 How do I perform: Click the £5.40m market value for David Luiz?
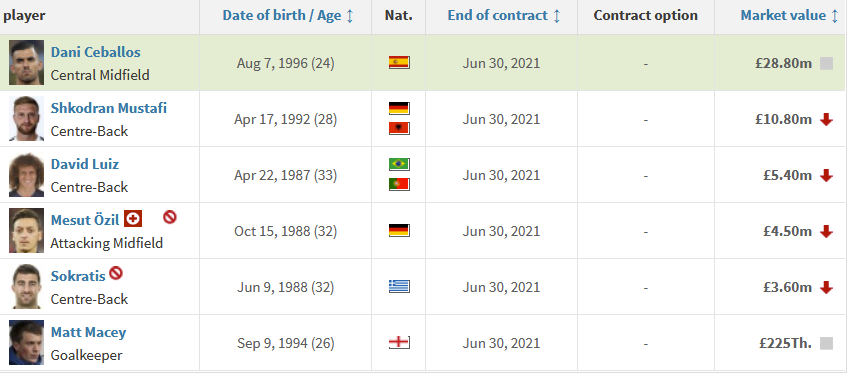(787, 175)
